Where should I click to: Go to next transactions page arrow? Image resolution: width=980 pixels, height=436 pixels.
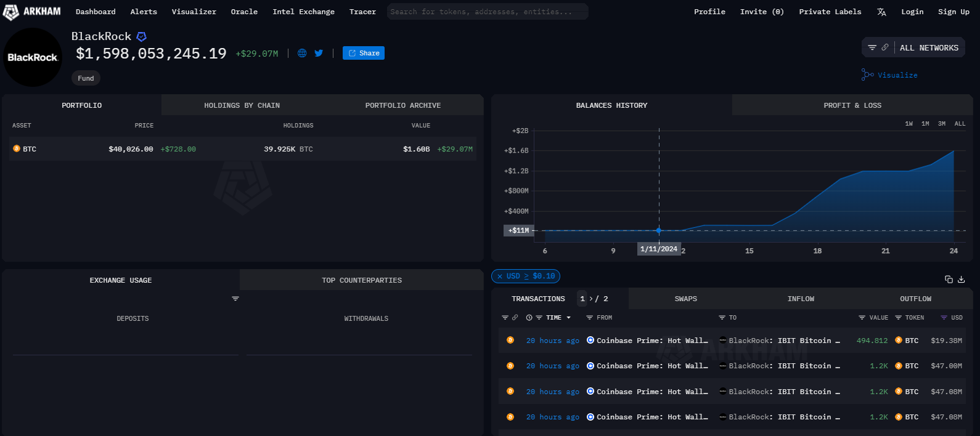591,299
